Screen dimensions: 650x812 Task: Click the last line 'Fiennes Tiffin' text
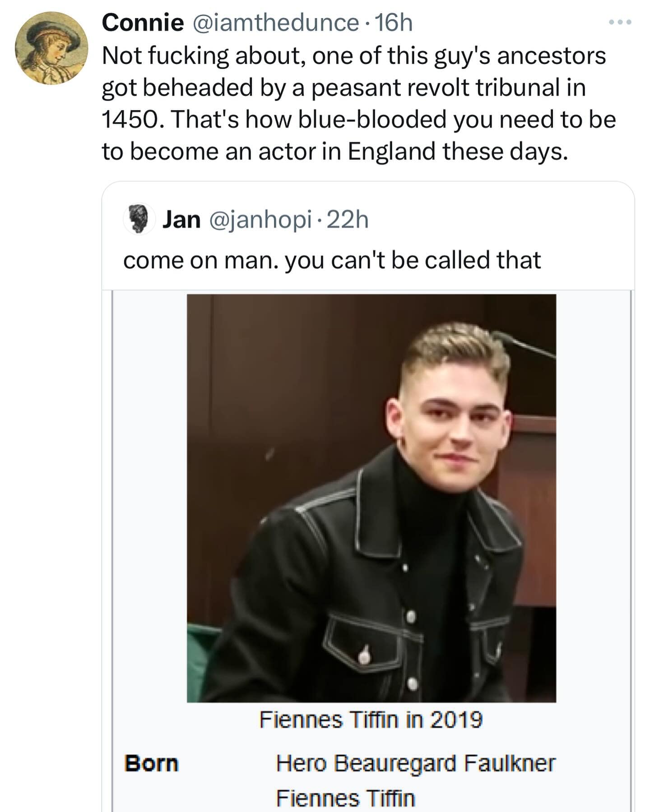pyautogui.click(x=345, y=798)
